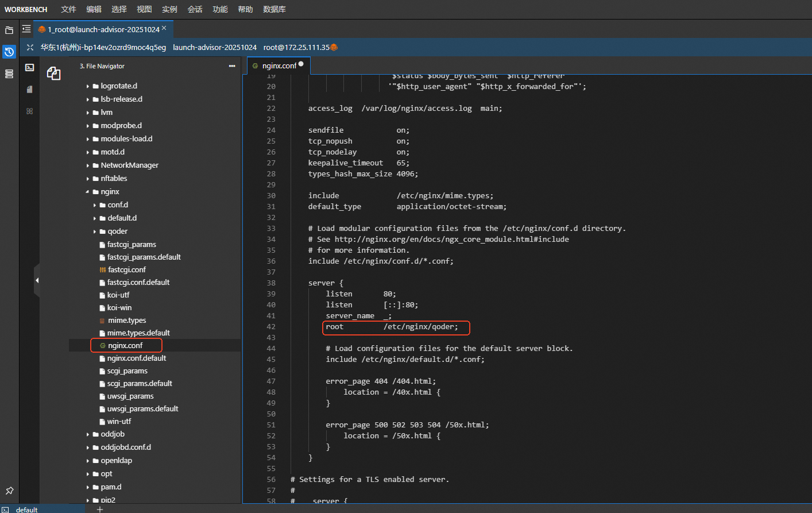
Task: Open File Navigator three-dot more menu
Action: (x=232, y=66)
